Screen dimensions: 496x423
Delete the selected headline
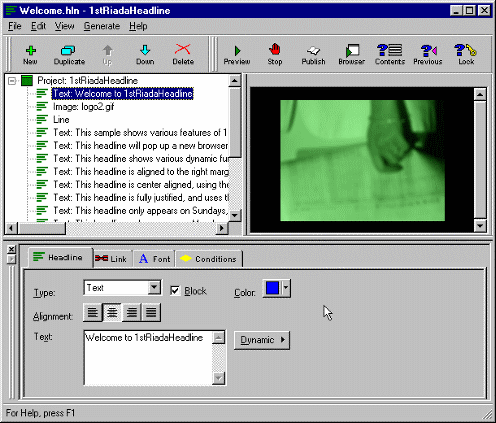pos(183,55)
